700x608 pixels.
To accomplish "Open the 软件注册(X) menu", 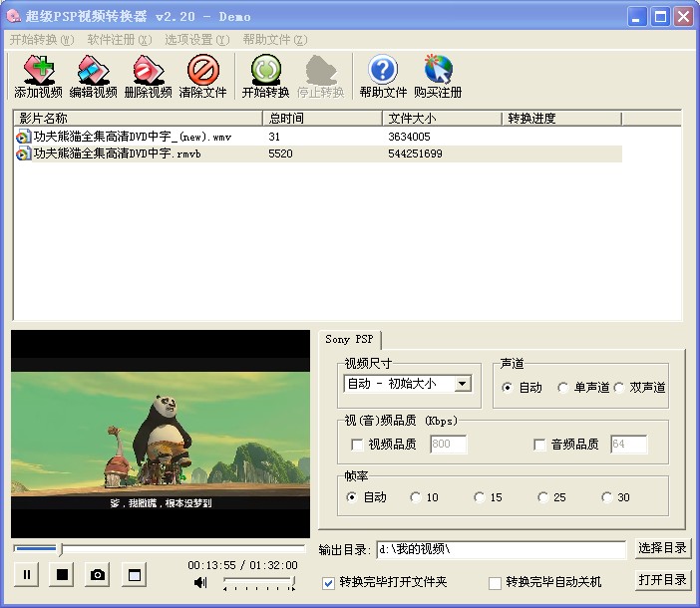I will (x=120, y=40).
